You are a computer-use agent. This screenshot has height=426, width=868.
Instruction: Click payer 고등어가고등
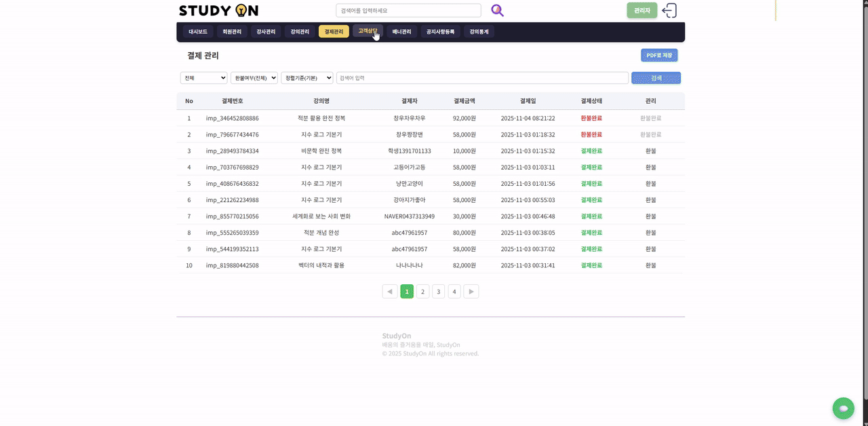click(x=410, y=167)
